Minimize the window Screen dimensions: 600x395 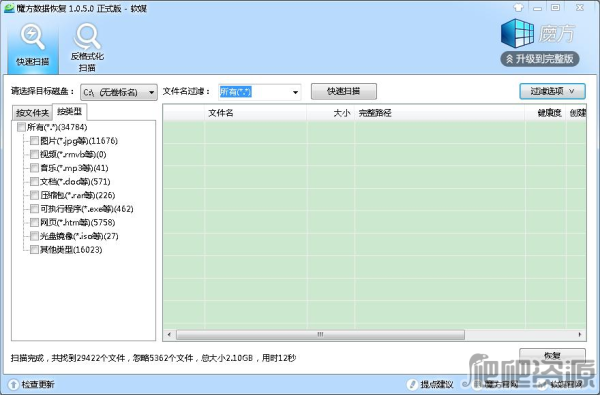point(537,8)
